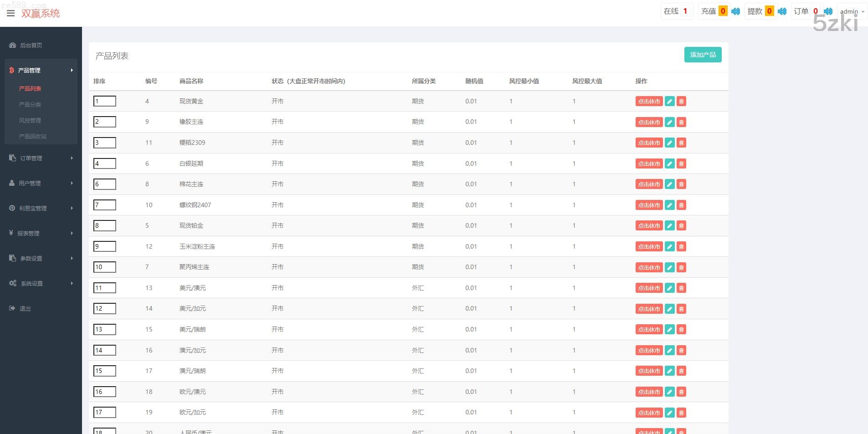Click the sort order input for 粳稻2309
The height and width of the screenshot is (434, 868).
(x=104, y=143)
